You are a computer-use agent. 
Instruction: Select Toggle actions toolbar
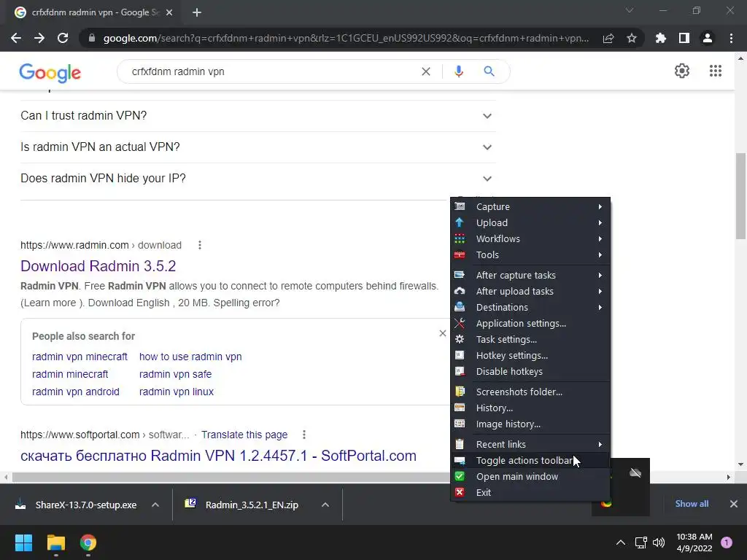pyautogui.click(x=530, y=461)
